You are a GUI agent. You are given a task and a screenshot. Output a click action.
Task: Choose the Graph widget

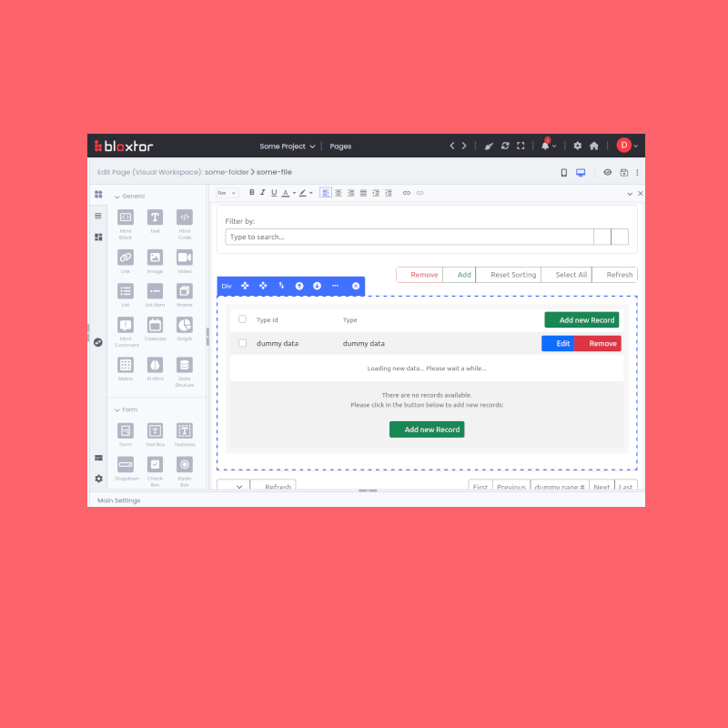click(185, 329)
